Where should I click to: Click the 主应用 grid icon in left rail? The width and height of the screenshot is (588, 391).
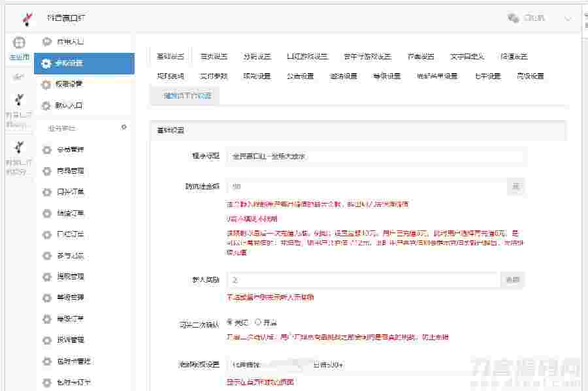tap(18, 42)
